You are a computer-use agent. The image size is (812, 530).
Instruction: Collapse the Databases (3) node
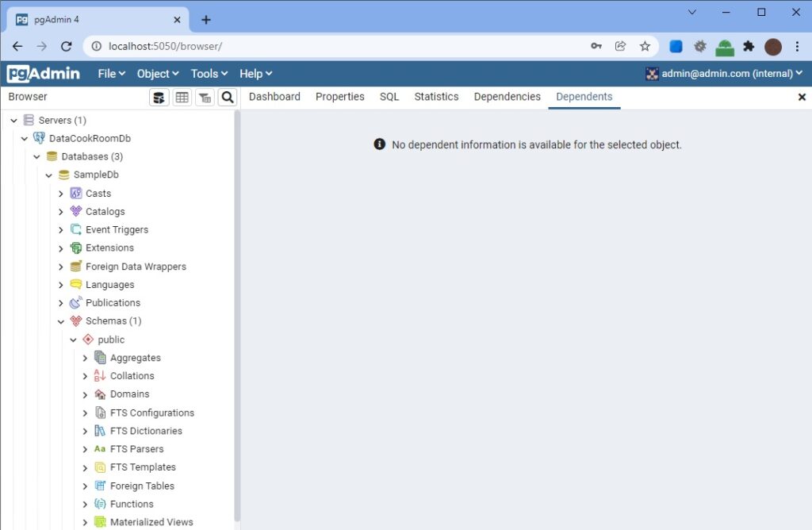click(36, 156)
